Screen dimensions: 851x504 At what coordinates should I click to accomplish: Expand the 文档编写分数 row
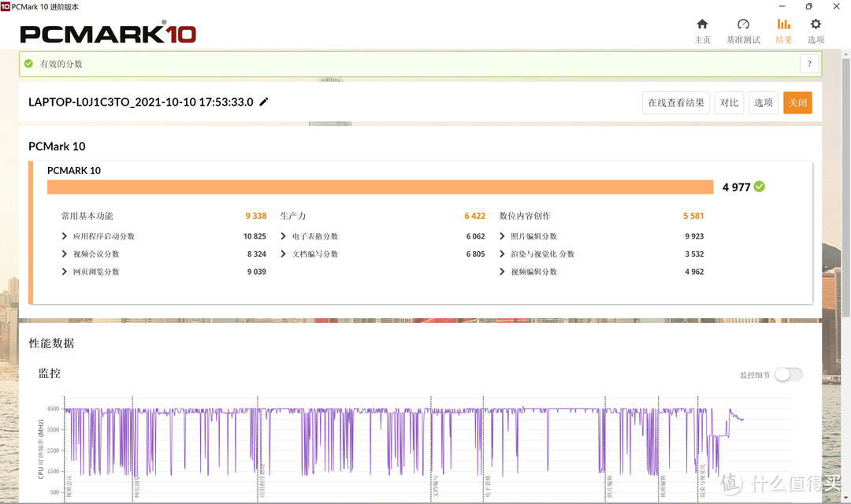coord(284,254)
